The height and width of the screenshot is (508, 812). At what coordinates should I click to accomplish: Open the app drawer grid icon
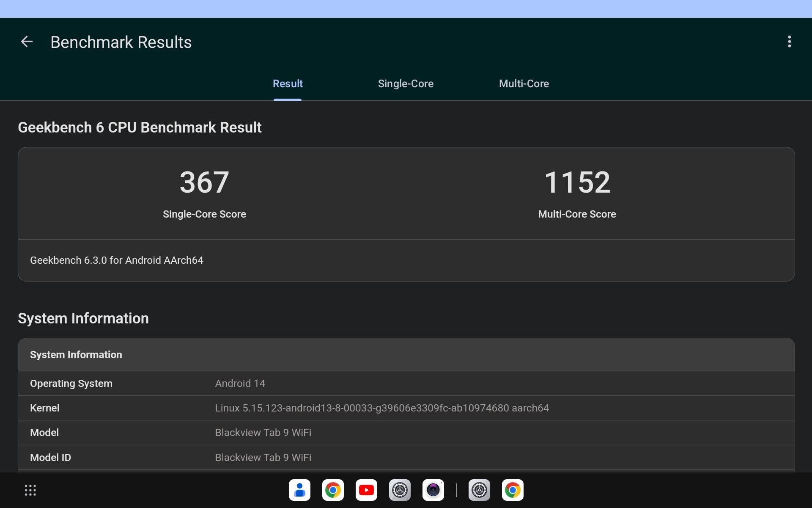click(30, 490)
